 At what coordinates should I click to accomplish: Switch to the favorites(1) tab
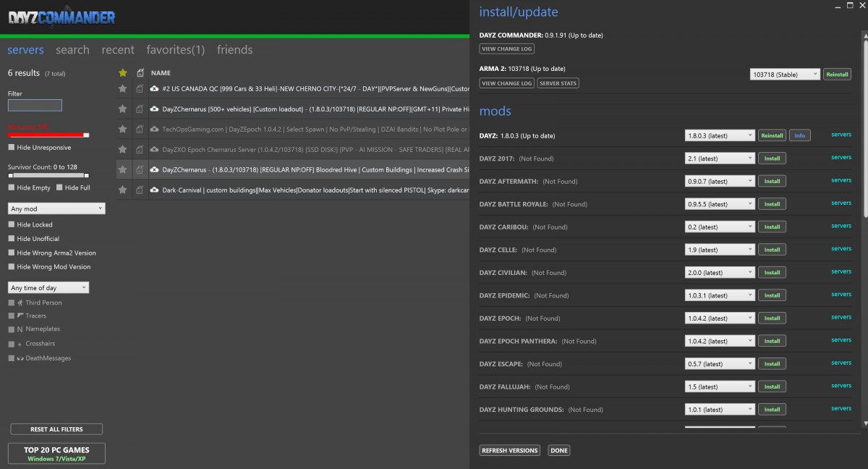coord(175,50)
